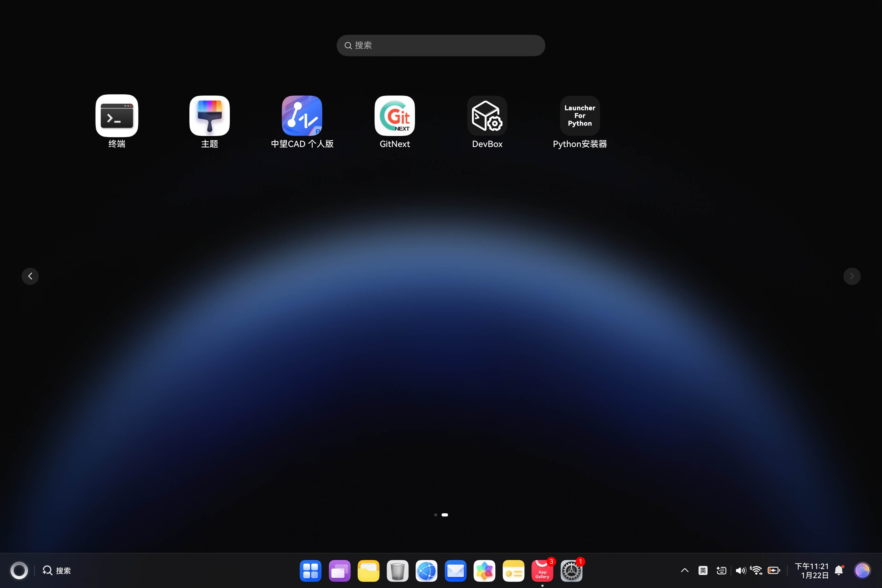
Task: Expand the hidden system tray chevron
Action: click(x=684, y=570)
